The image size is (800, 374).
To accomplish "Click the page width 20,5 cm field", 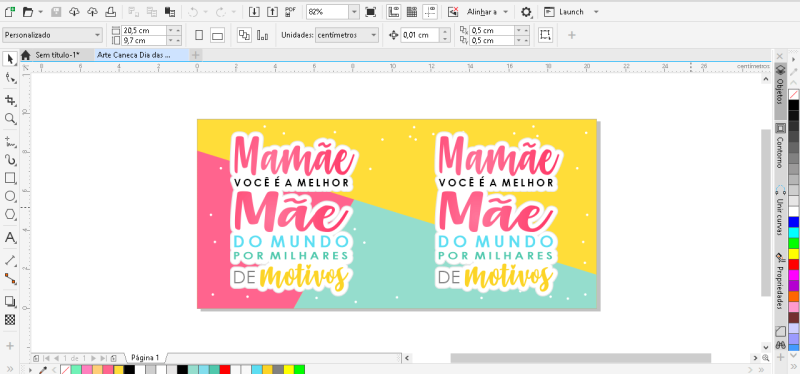I will 144,31.
